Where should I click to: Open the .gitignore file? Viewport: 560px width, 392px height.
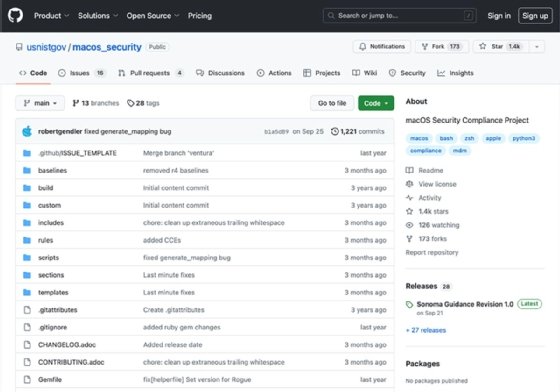(52, 327)
